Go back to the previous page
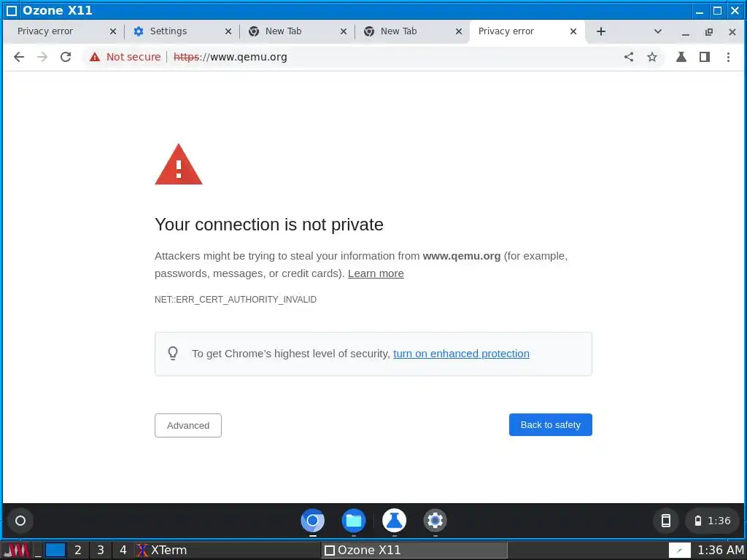The width and height of the screenshot is (747, 560). pos(18,57)
